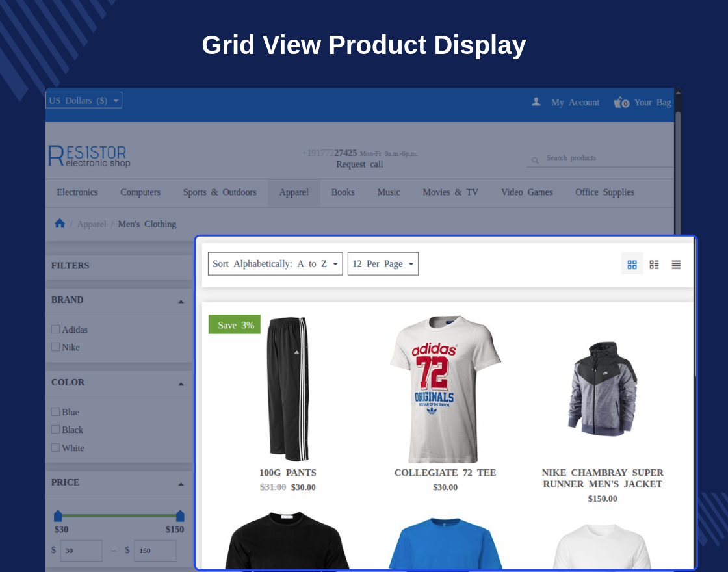Click the My Account user icon

536,101
